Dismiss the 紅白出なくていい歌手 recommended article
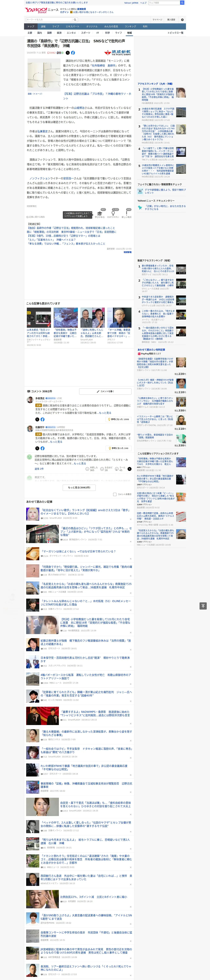 (x=131, y=519)
